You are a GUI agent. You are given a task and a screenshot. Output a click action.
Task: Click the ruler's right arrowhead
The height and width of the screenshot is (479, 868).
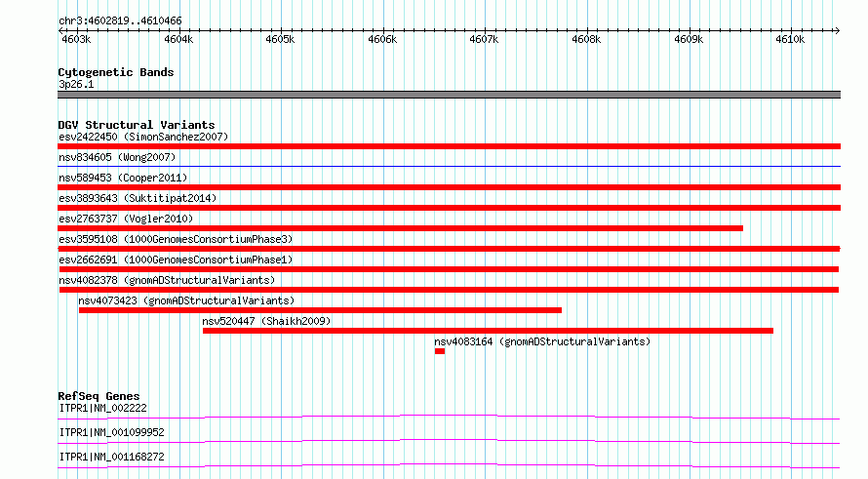(x=837, y=31)
